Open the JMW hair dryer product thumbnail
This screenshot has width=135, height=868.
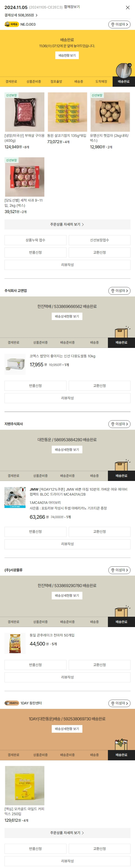[15, 497]
